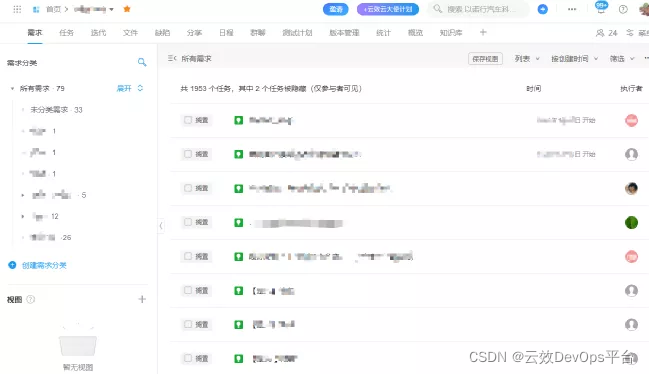649x374 pixels.
Task: Add a new tab with plus icon
Action: tap(483, 32)
